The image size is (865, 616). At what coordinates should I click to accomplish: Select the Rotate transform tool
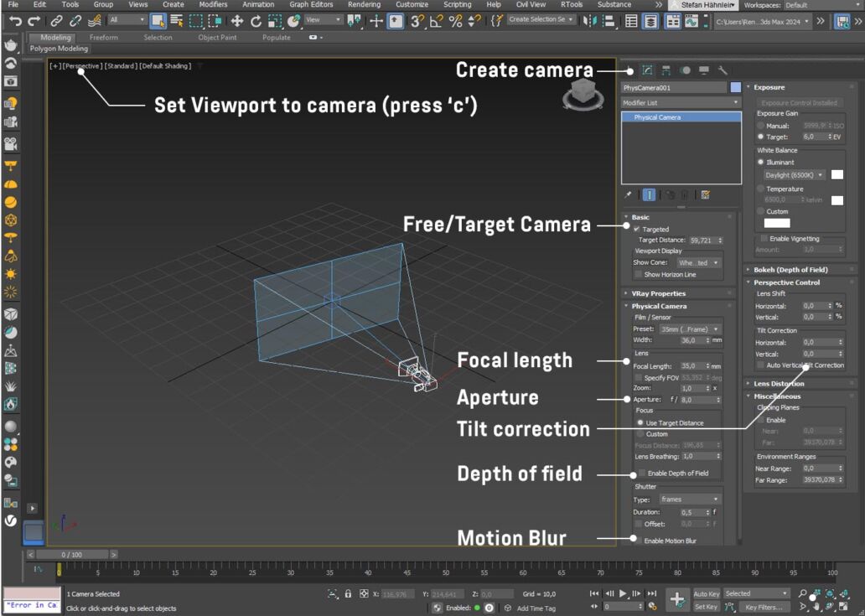click(256, 20)
